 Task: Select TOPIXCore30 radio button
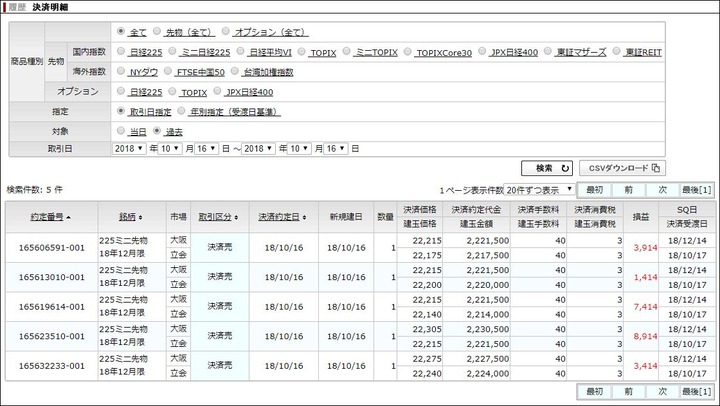[407, 51]
